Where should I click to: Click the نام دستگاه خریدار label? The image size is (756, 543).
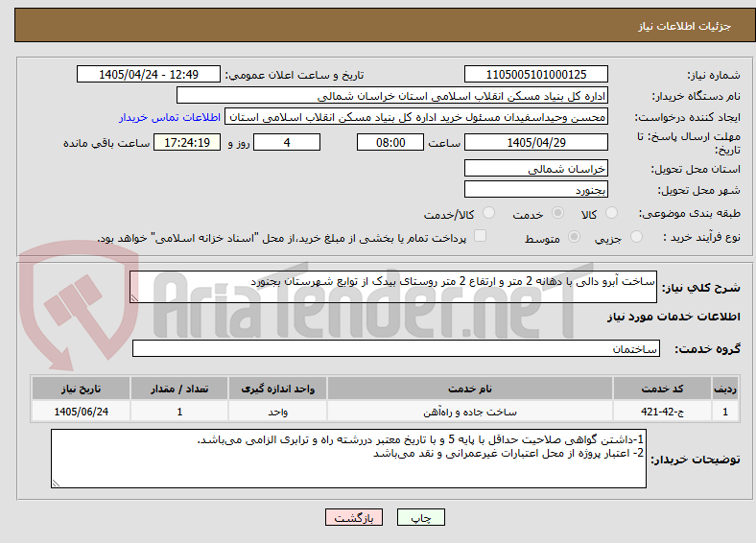[x=696, y=96]
